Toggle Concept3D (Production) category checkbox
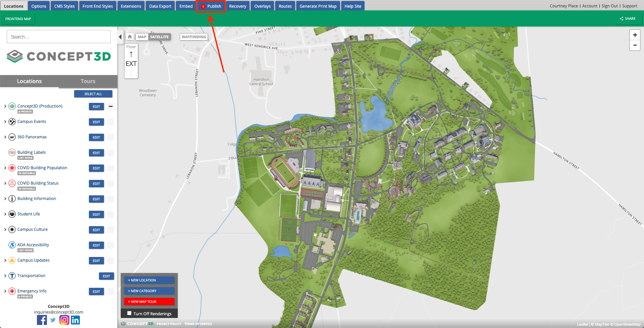The image size is (644, 328). pyautogui.click(x=111, y=107)
